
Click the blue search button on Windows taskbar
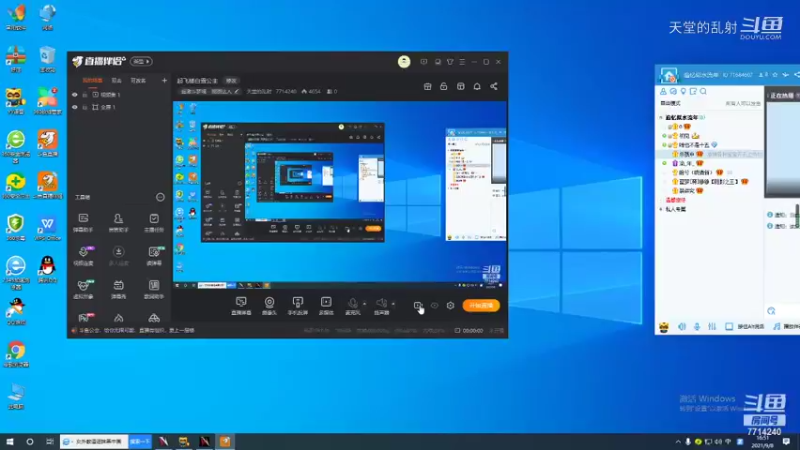coord(140,441)
